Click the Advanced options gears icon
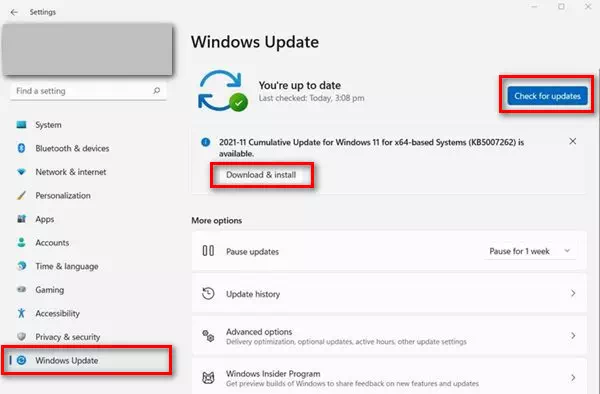This screenshot has width=600, height=394. (208, 336)
